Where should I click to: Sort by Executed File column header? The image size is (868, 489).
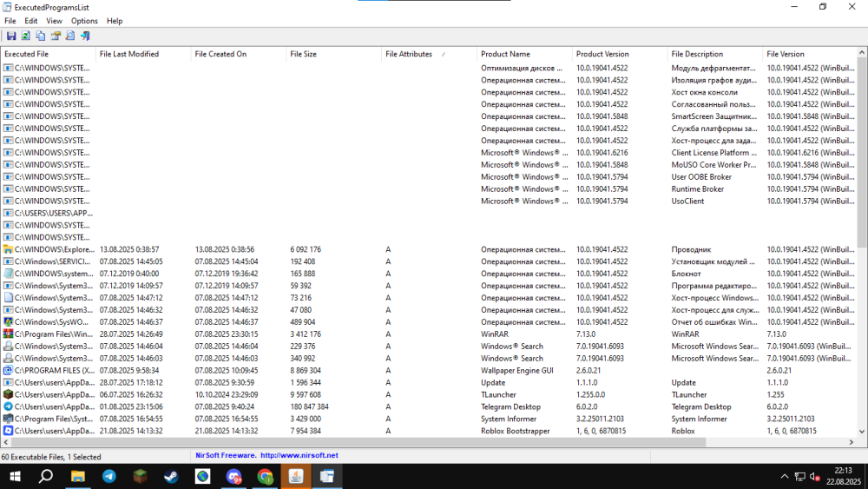coord(48,54)
